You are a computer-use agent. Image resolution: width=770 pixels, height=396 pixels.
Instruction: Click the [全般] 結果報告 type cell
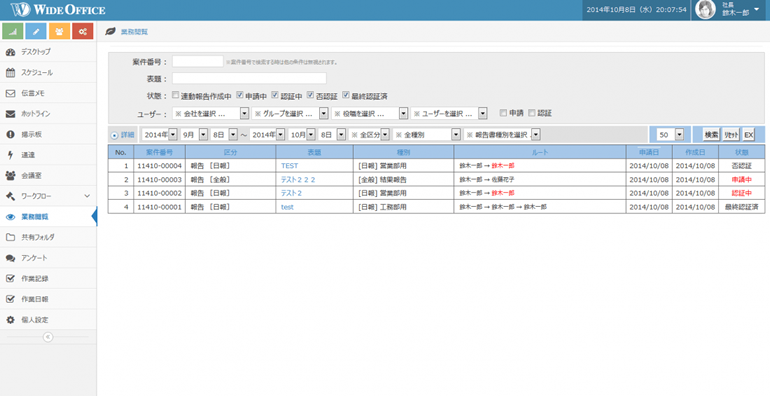click(403, 179)
